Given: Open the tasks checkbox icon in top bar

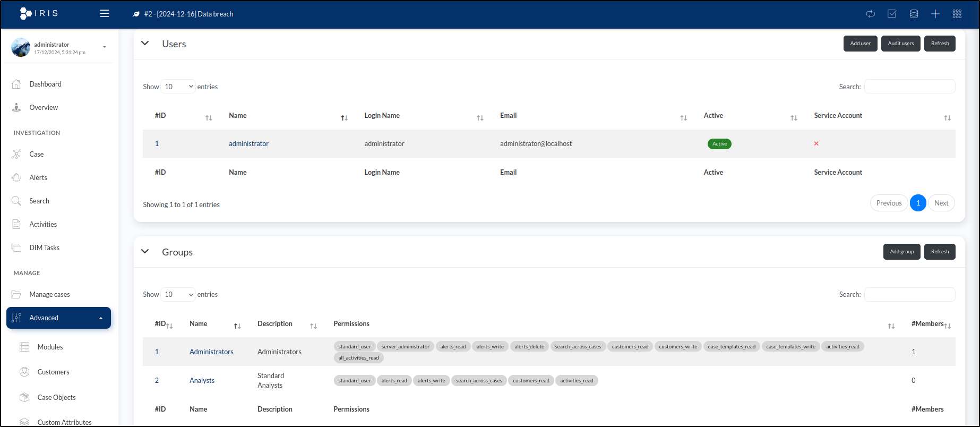Looking at the screenshot, I should (x=892, y=14).
